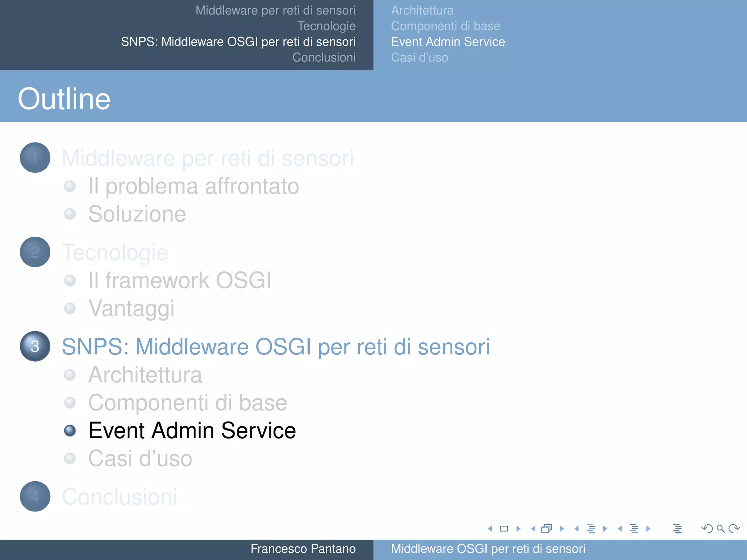The width and height of the screenshot is (747, 560).
Task: Click author name 'Francesco Pantano' in footer
Action: pos(303,549)
